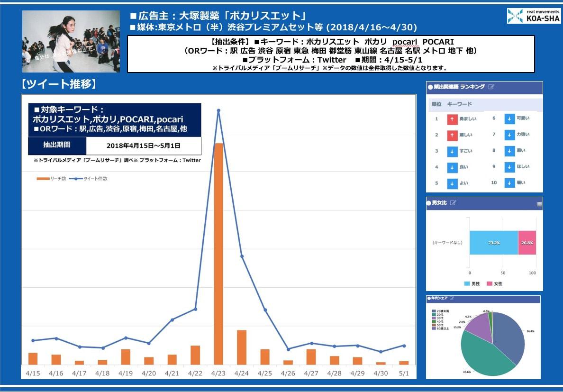Click blue down arrow for すごい
This screenshot has height=392, width=563.
[452, 152]
